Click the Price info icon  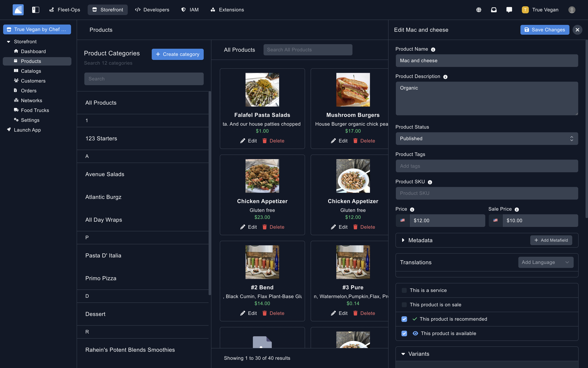click(x=412, y=209)
